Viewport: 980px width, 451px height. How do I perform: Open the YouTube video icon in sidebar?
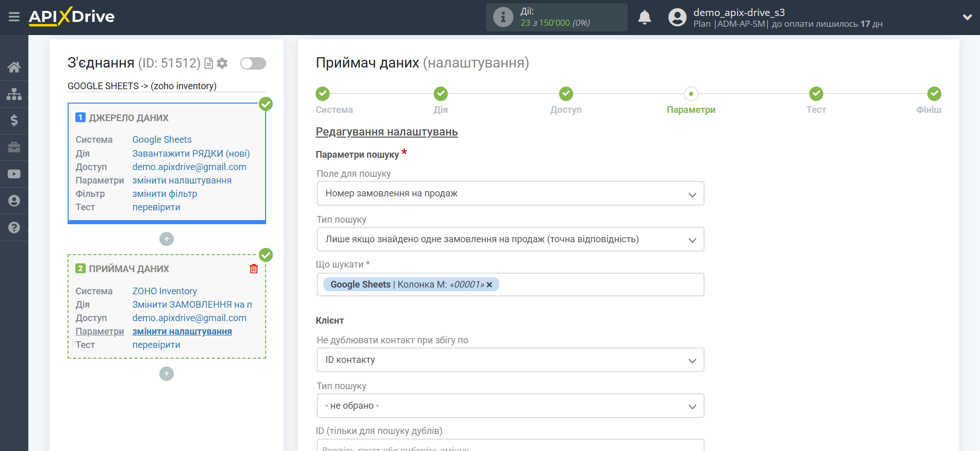coord(14,174)
